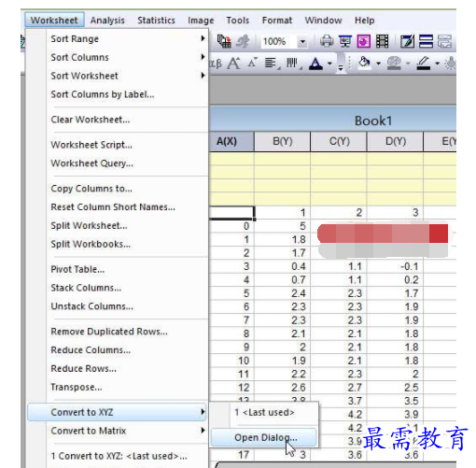Click the grayed window arrange icon
Screen dimensions: 476x468
click(x=444, y=41)
